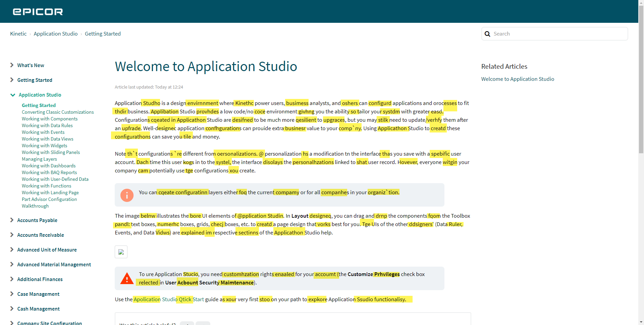The height and width of the screenshot is (325, 644).
Task: Click the Related Articles heading
Action: pyautogui.click(x=504, y=66)
